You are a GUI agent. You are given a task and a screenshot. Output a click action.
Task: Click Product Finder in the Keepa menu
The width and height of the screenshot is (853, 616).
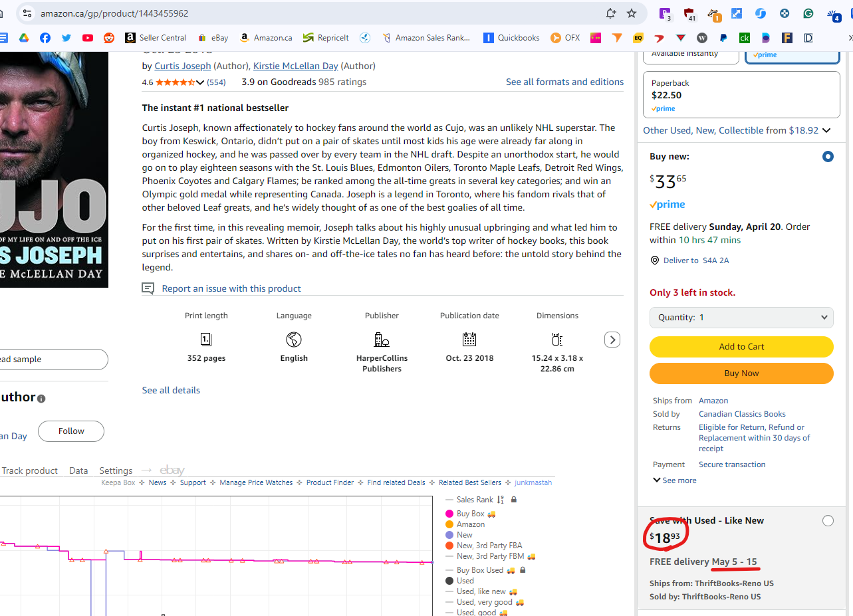(x=330, y=482)
